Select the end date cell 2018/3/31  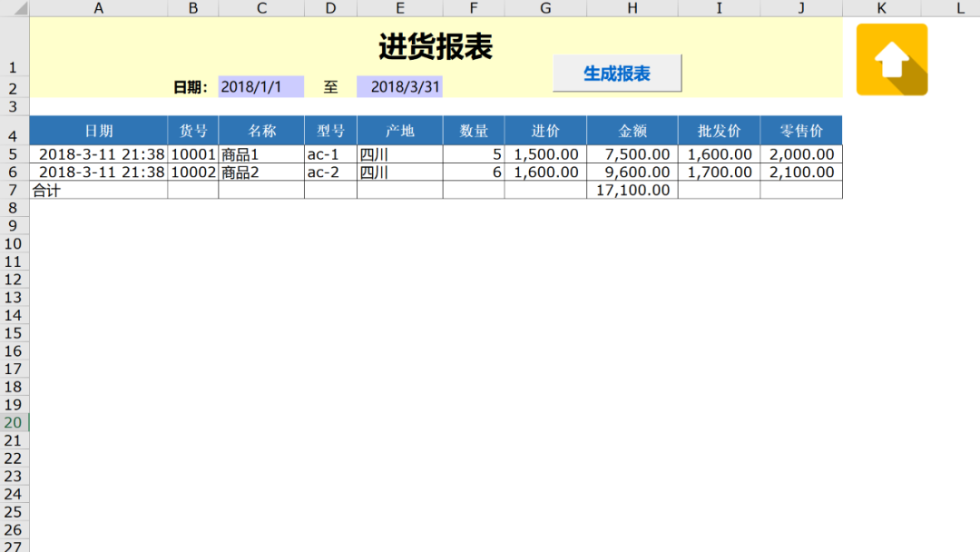point(399,87)
